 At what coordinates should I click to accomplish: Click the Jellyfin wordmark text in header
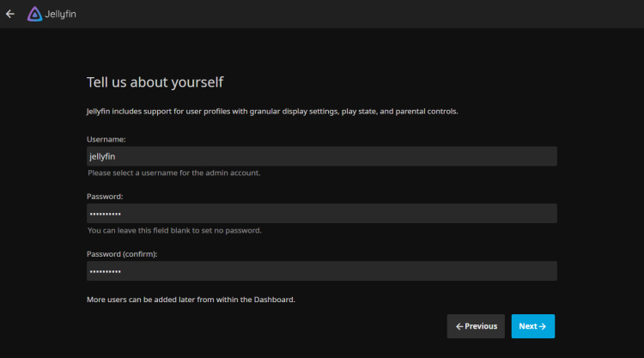[x=62, y=14]
